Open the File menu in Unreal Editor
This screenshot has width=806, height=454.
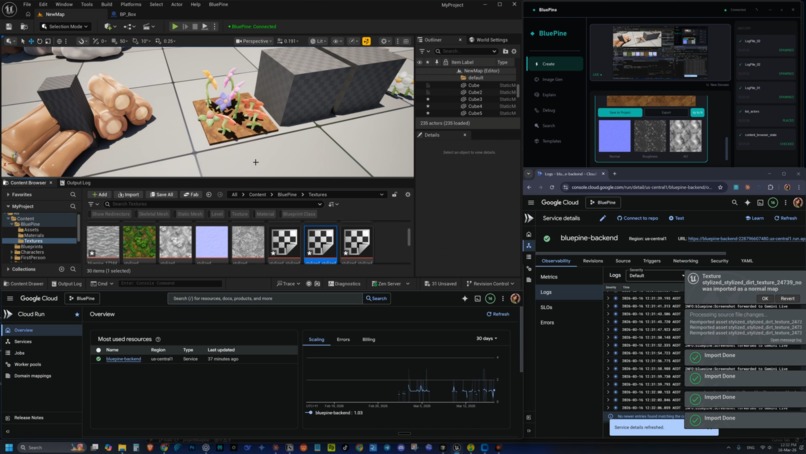click(x=27, y=4)
